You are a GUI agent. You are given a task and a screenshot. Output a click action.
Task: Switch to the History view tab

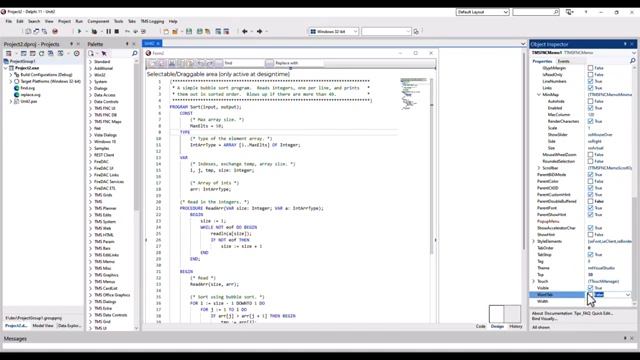[516, 326]
